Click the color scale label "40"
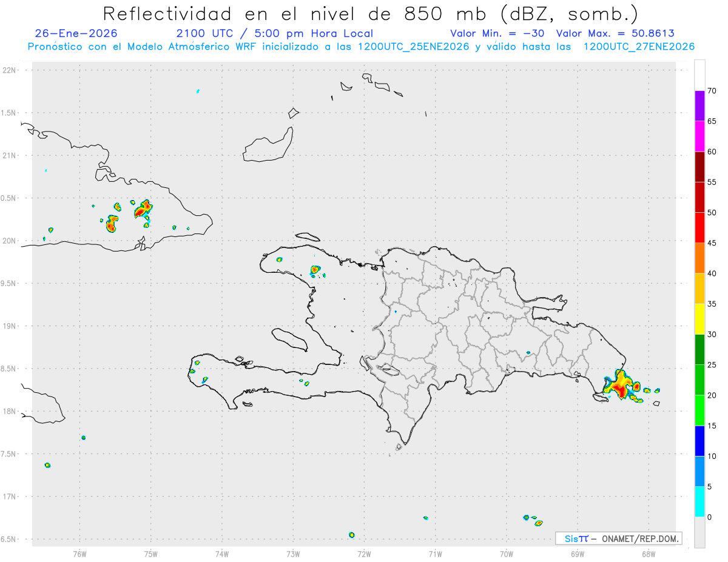 (x=712, y=273)
